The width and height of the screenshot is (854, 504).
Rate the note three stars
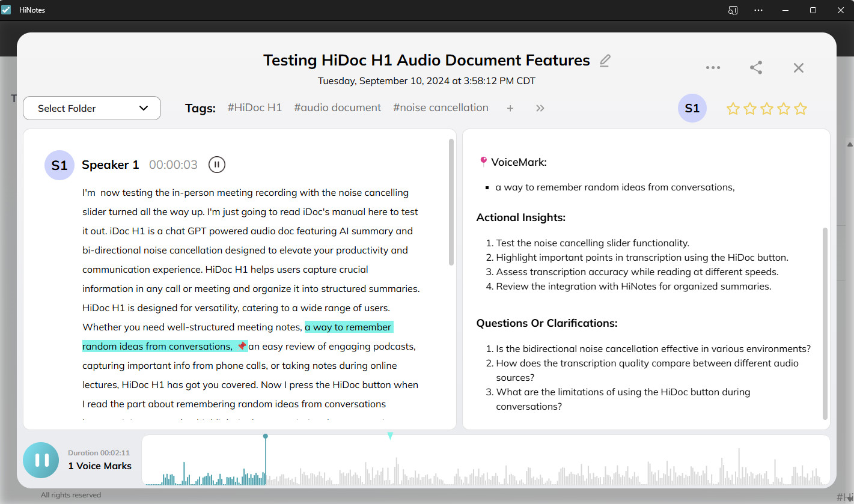point(766,109)
